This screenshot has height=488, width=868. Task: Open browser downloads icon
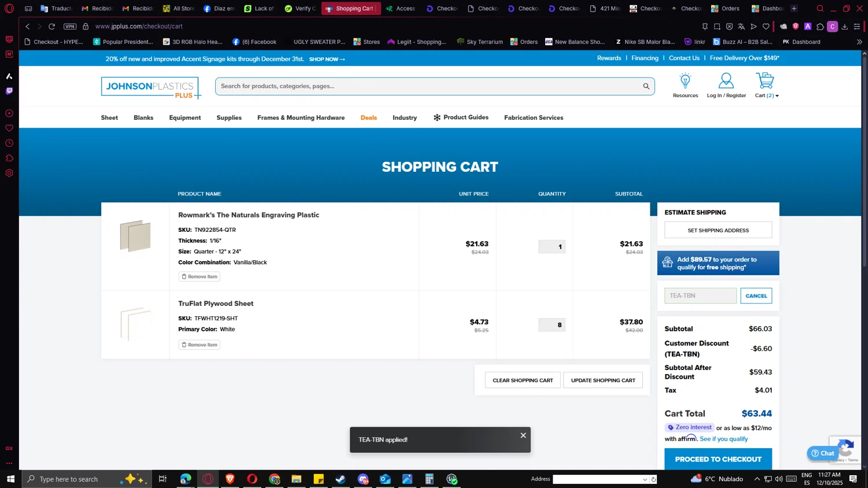click(845, 27)
